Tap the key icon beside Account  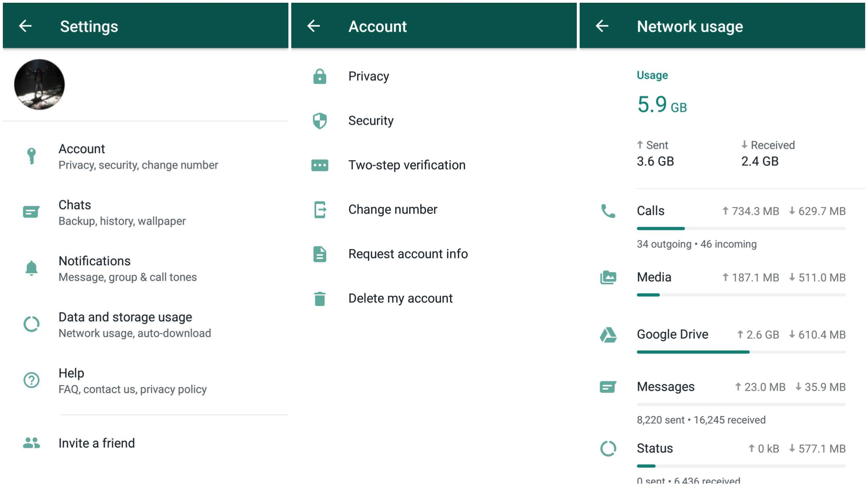pyautogui.click(x=31, y=156)
